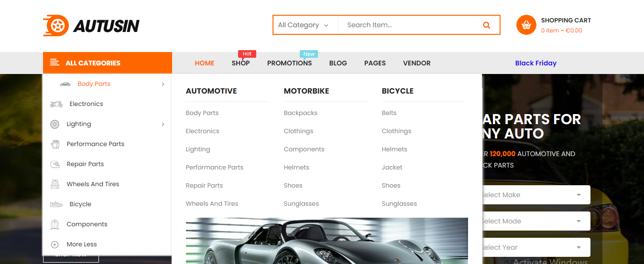Open the Shop menu item

pyautogui.click(x=240, y=63)
